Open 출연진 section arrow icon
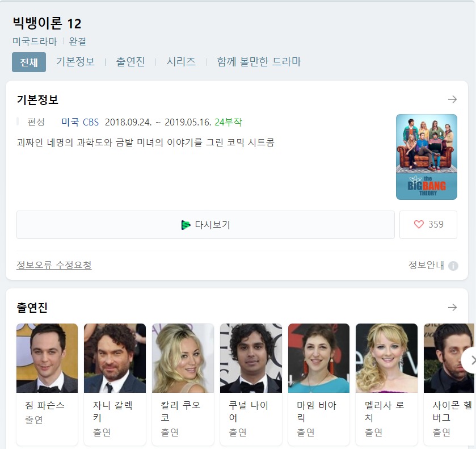 (x=452, y=307)
